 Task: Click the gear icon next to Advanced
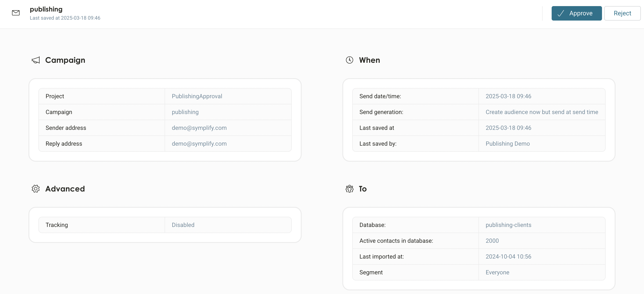pyautogui.click(x=36, y=189)
